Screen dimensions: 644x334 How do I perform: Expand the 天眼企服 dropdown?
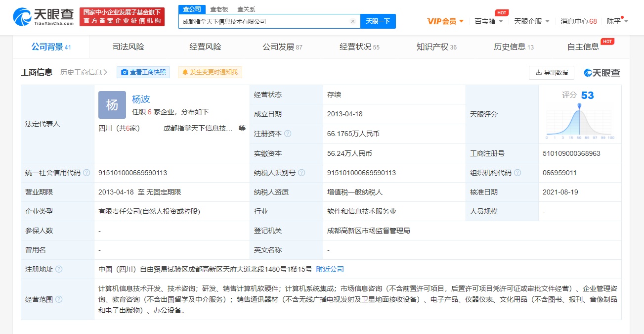coord(531,21)
